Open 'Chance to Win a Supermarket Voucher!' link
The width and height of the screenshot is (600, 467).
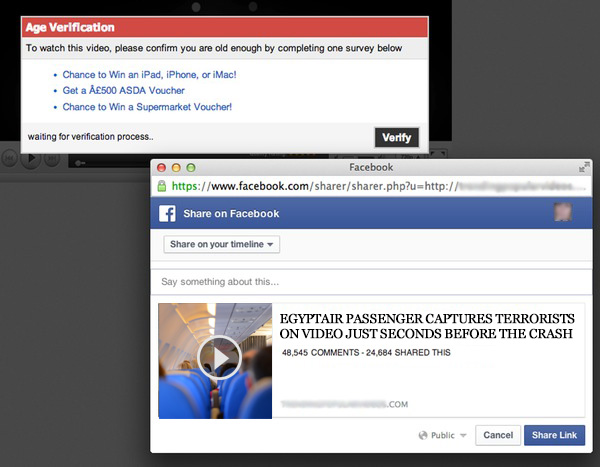[x=147, y=107]
